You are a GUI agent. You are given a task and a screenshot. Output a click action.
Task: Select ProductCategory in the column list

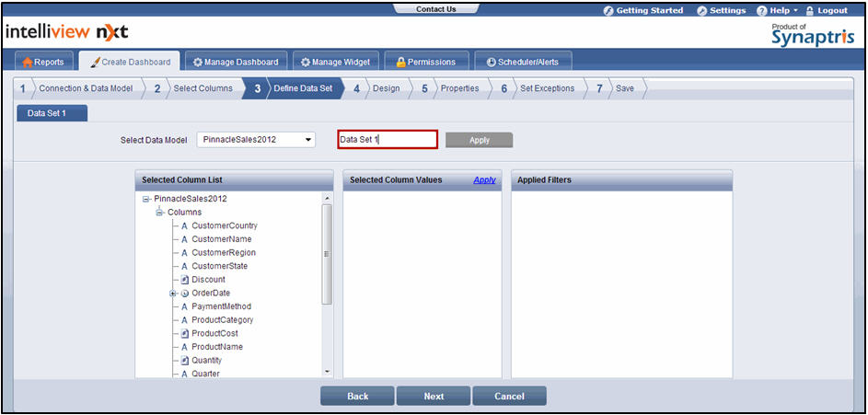223,320
